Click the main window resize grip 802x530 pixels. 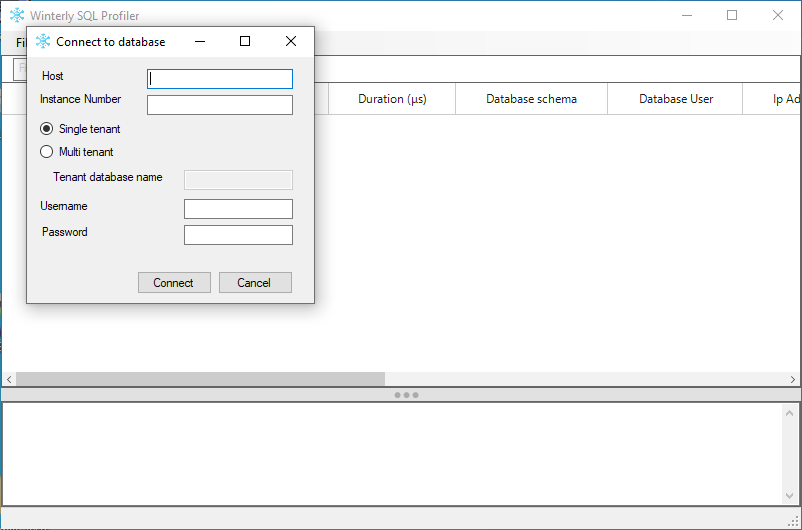794,521
